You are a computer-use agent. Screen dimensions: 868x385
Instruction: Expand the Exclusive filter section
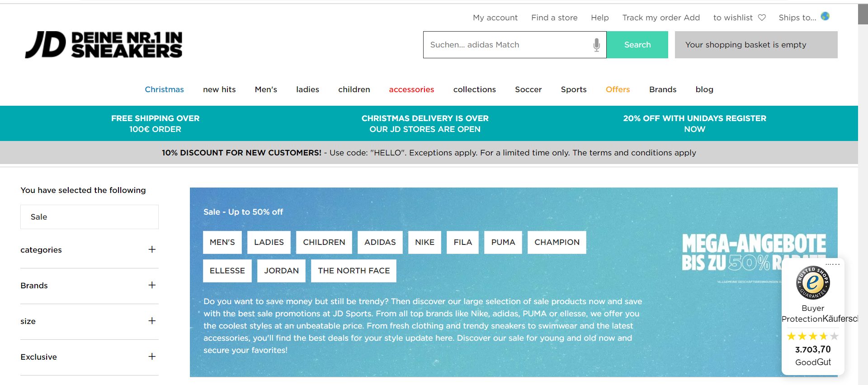point(152,357)
